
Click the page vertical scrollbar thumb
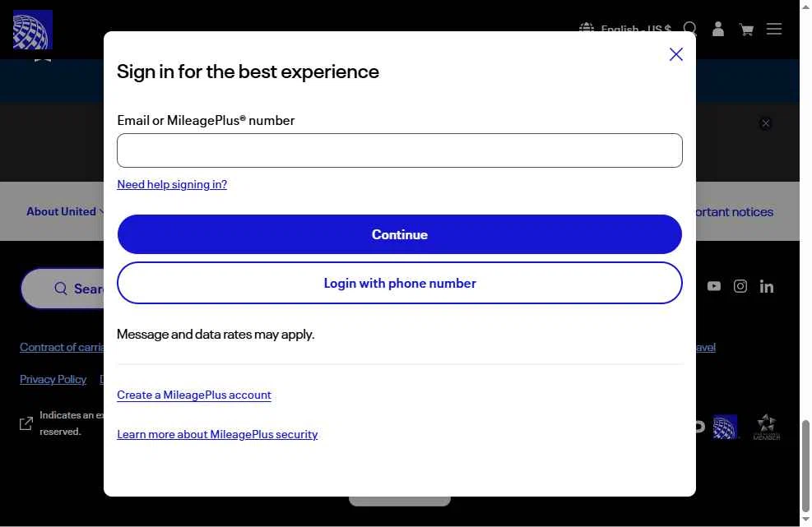click(x=805, y=465)
